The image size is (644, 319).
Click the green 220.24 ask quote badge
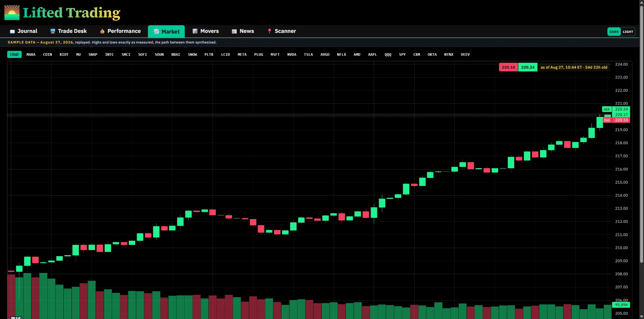point(528,67)
